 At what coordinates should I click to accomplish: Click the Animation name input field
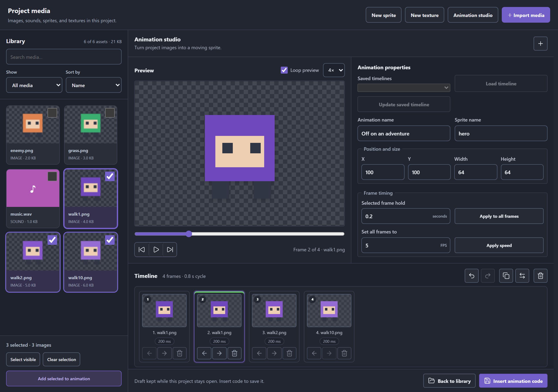[404, 133]
